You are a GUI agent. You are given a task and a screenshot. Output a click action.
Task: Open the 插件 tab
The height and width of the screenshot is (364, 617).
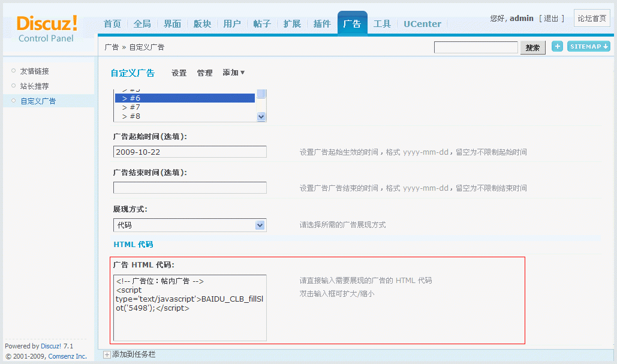[x=322, y=24]
